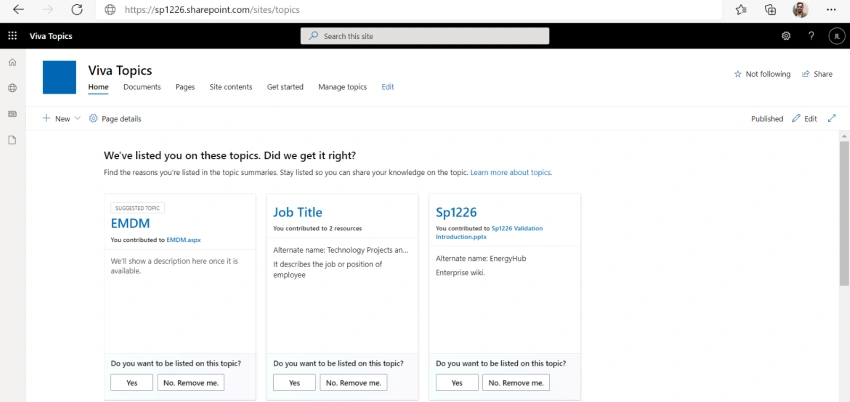Open SharePoint settings gear icon
Viewport: 850px width, 402px height.
[785, 36]
